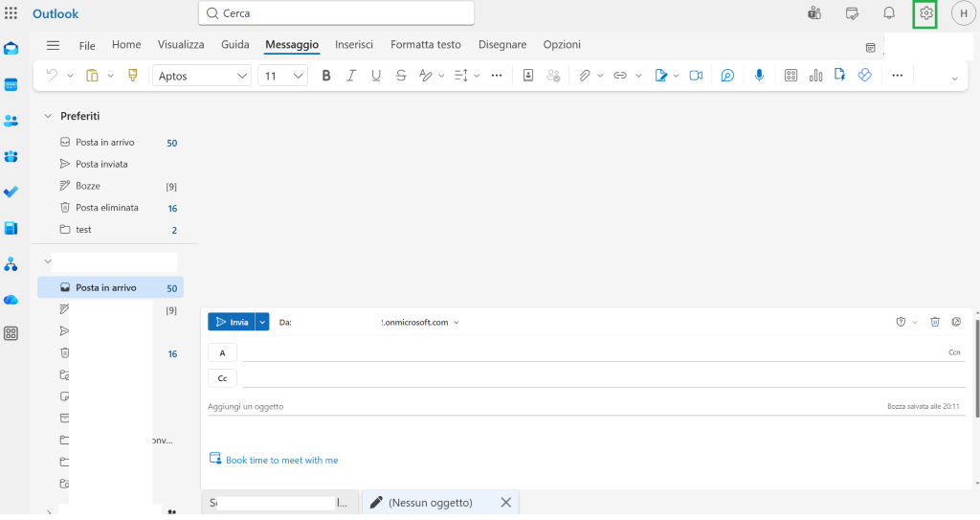Switch to the Inserisci tab
Viewport: 980px width, 520px height.
pos(354,44)
